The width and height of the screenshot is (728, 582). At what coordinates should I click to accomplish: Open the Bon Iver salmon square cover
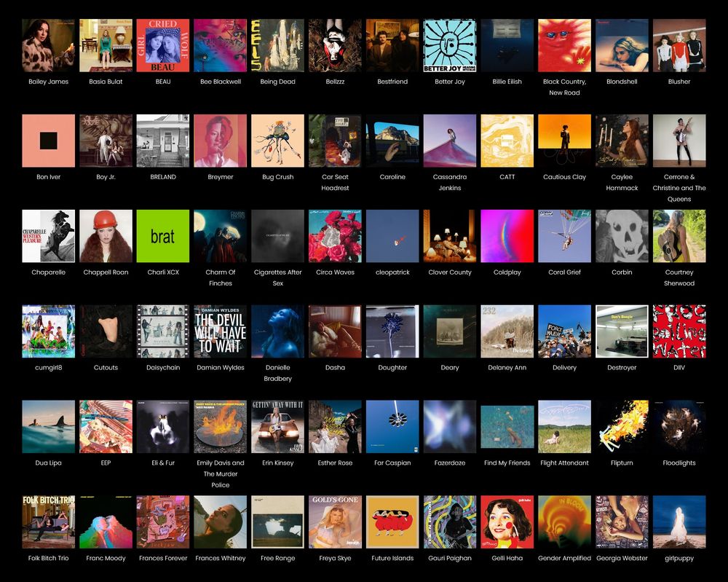(48, 141)
